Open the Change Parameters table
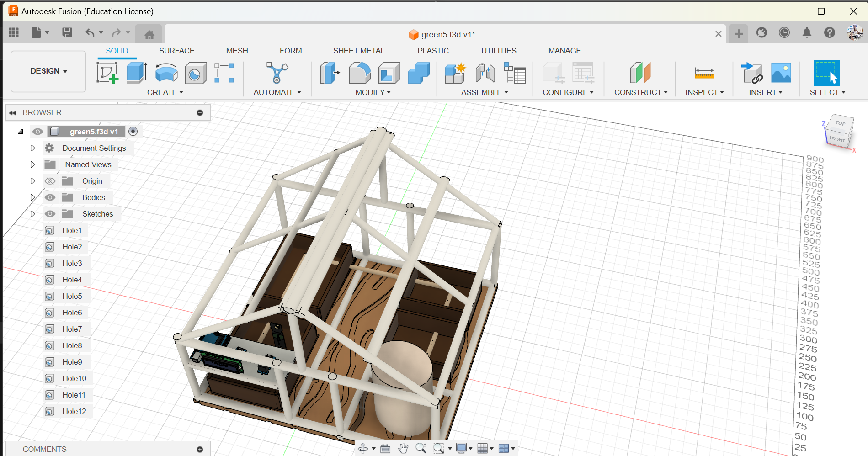 pos(515,73)
